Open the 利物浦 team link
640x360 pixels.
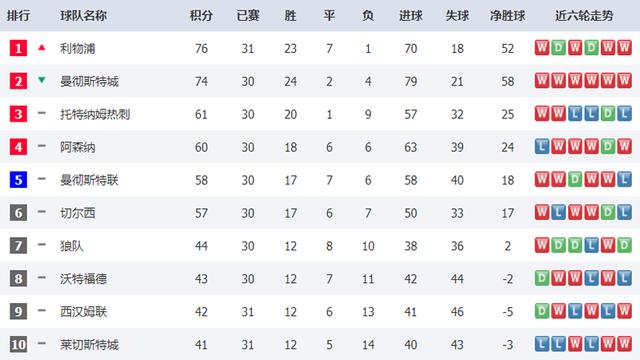coord(78,49)
